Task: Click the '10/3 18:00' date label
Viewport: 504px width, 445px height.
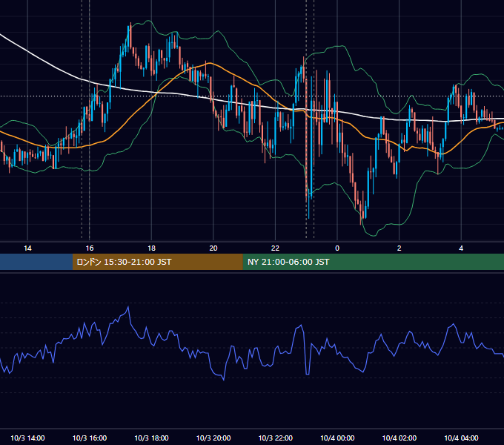Action: coord(151,438)
